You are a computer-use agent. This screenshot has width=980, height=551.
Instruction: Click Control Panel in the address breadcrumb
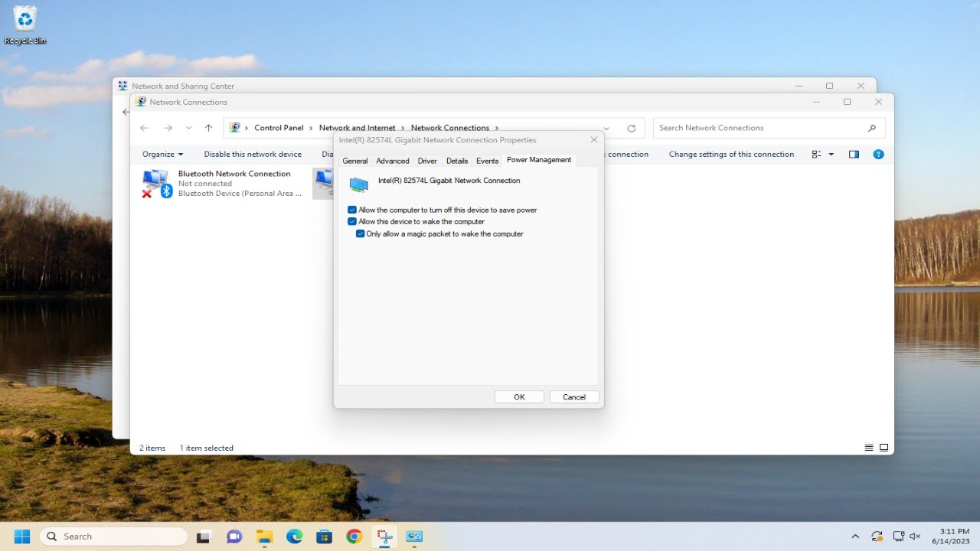(x=279, y=128)
